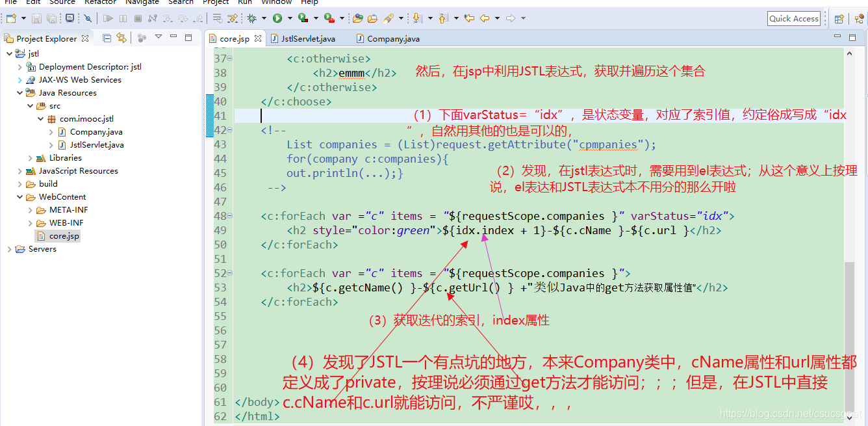Click the Last Edit Location icon
The width and height of the screenshot is (868, 426).
point(469,18)
